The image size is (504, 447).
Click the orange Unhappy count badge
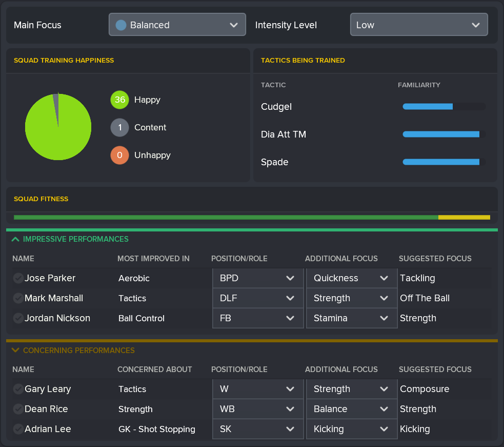[x=119, y=156]
